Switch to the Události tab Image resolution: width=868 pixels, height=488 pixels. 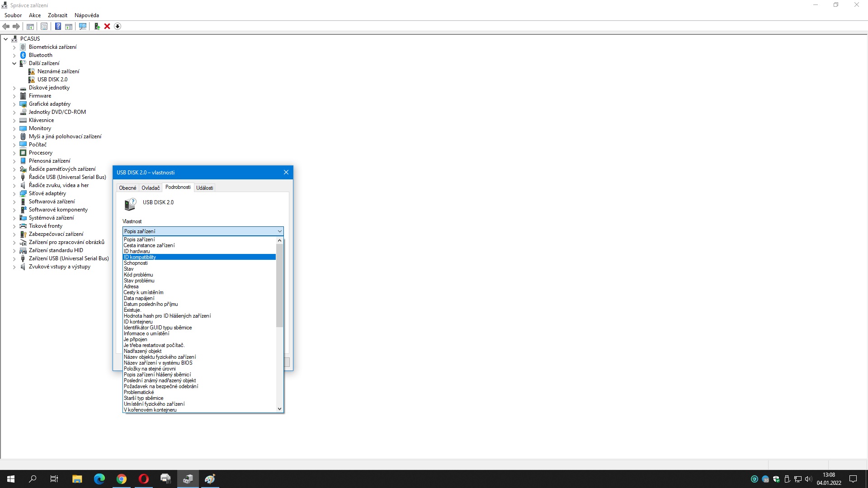click(204, 188)
